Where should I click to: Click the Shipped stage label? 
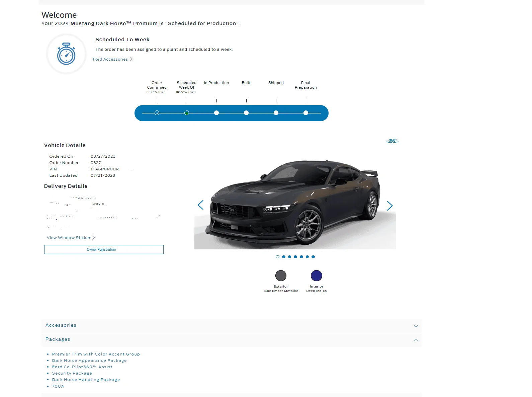[276, 83]
